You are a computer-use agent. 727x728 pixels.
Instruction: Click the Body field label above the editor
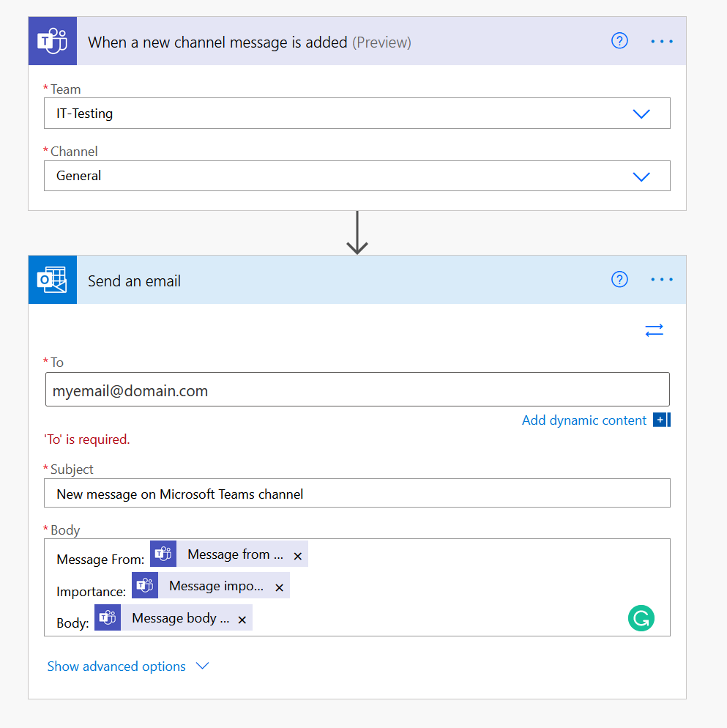(x=65, y=530)
